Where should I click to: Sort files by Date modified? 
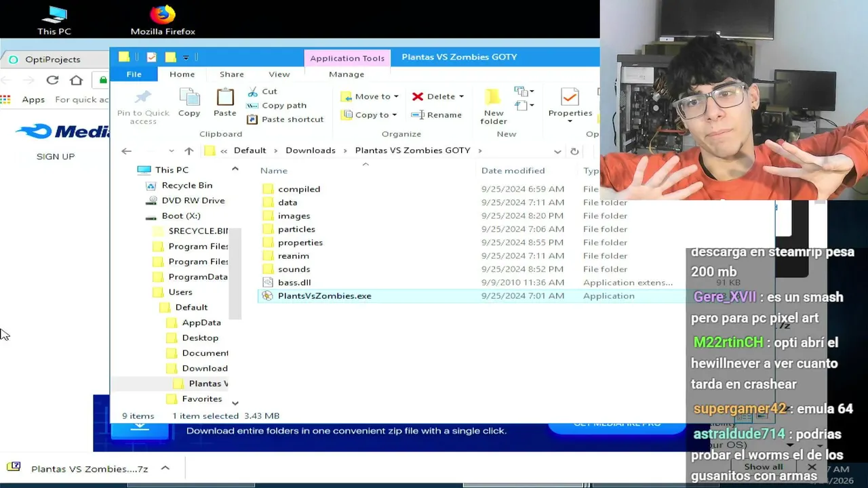pyautogui.click(x=513, y=171)
